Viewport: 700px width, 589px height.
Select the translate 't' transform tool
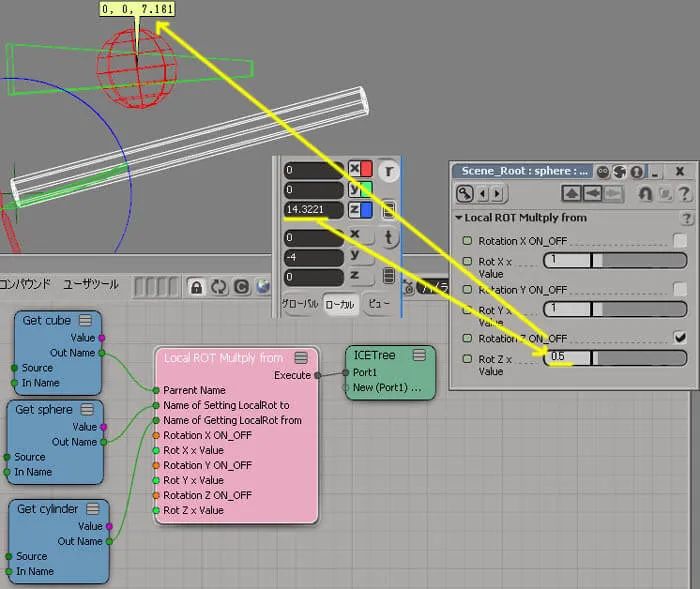click(x=388, y=237)
